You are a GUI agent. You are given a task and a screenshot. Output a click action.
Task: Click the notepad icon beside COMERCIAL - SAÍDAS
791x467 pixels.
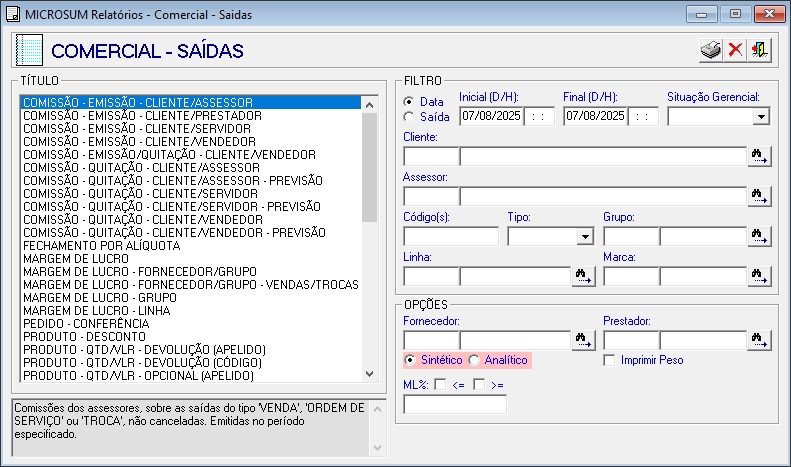[29, 50]
